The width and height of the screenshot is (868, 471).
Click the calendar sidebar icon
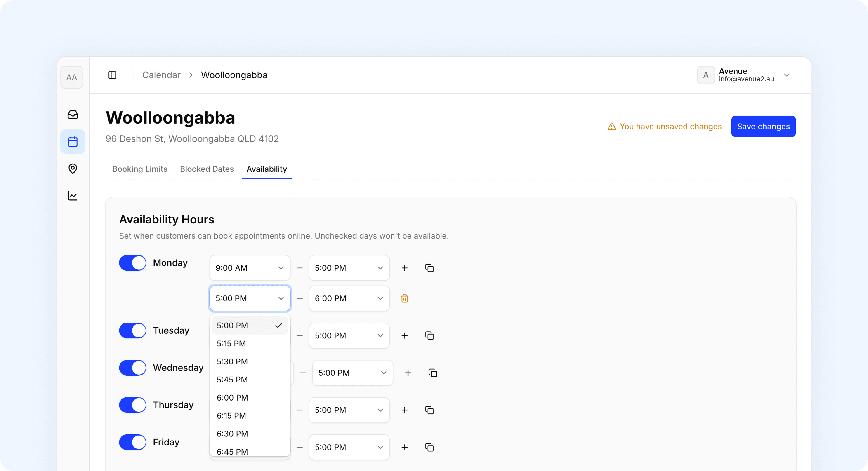tap(73, 142)
